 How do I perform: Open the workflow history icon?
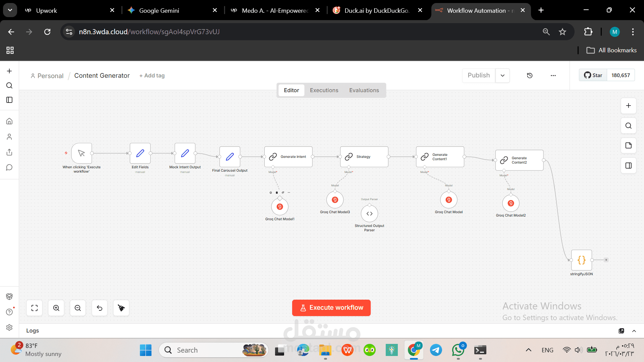[530, 75]
